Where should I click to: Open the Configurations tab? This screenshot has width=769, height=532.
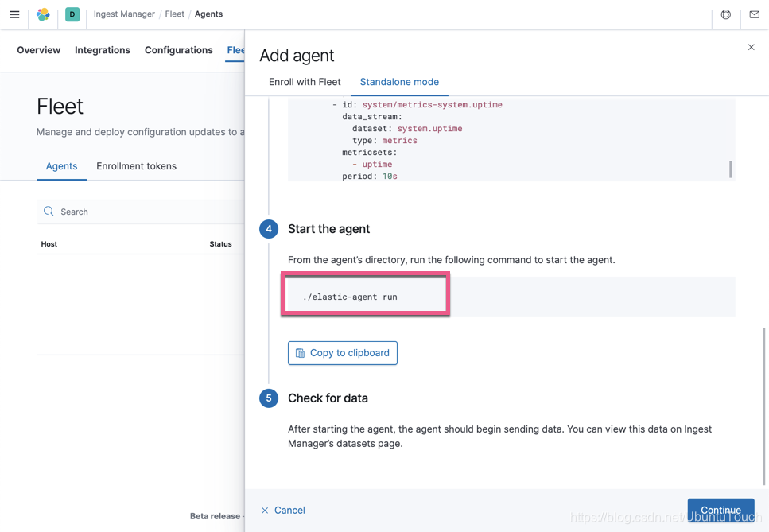(178, 50)
